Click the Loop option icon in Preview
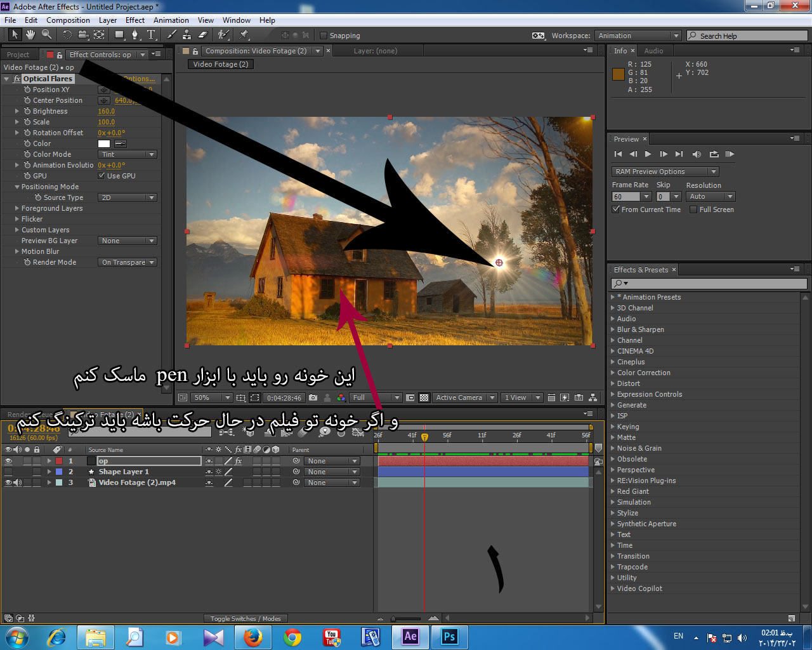 [x=714, y=154]
